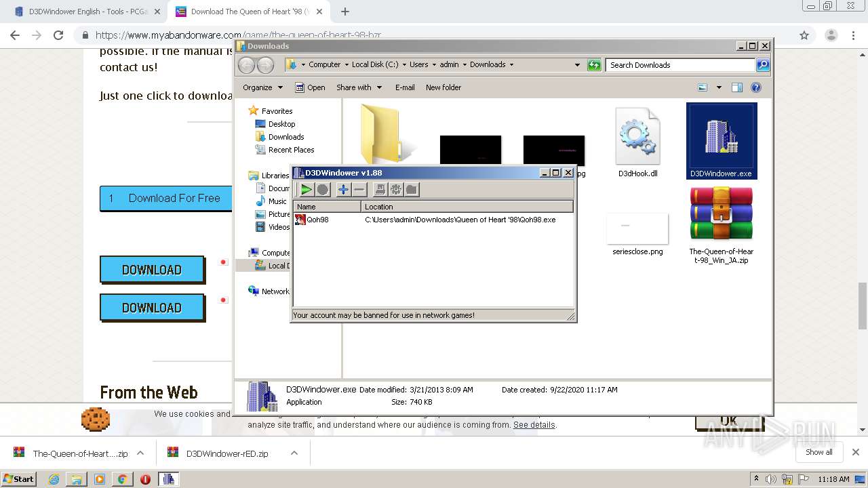Reload the Chrome page
Screen dimensions: 868x488
(x=58, y=35)
